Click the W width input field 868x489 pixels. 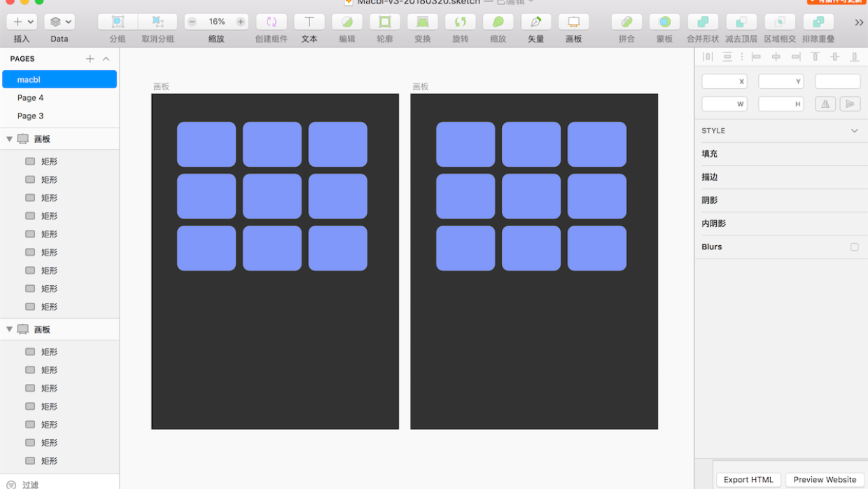pyautogui.click(x=724, y=104)
